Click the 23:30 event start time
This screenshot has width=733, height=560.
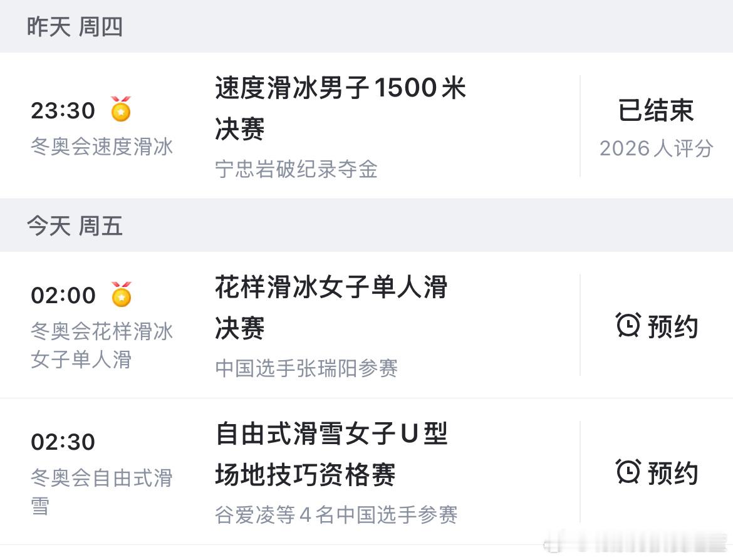coord(63,109)
